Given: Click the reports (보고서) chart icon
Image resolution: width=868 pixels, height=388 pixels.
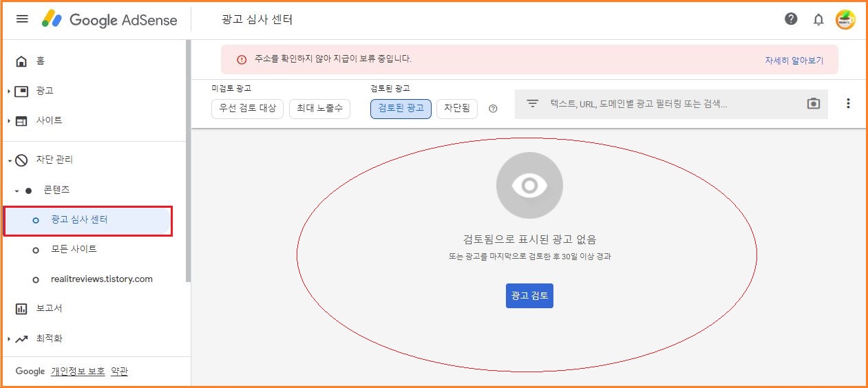Looking at the screenshot, I should tap(21, 309).
